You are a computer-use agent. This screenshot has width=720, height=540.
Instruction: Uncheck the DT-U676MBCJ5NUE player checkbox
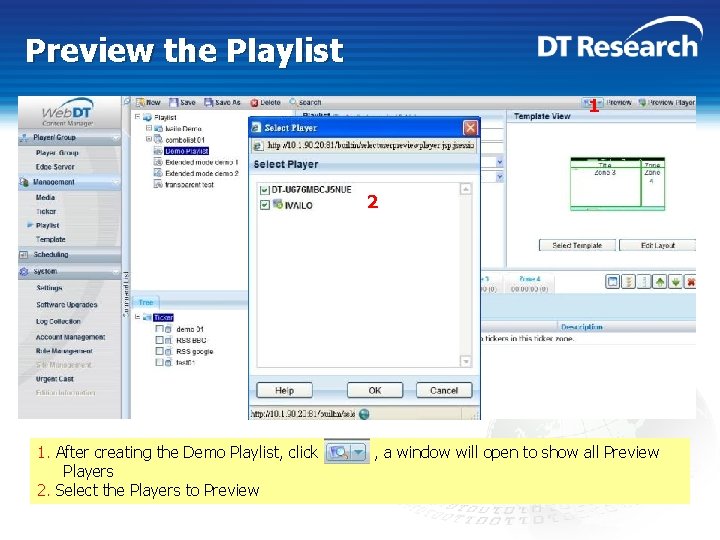(264, 190)
